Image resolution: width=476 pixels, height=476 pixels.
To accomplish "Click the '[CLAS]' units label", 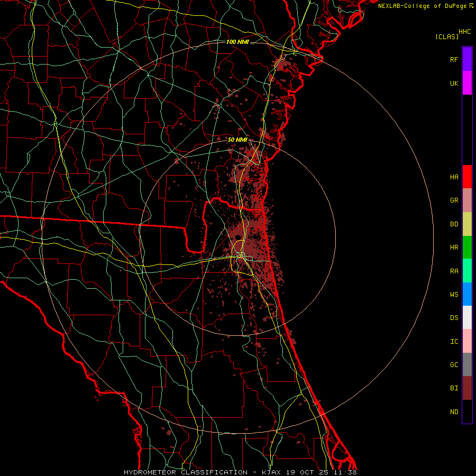I will point(447,36).
